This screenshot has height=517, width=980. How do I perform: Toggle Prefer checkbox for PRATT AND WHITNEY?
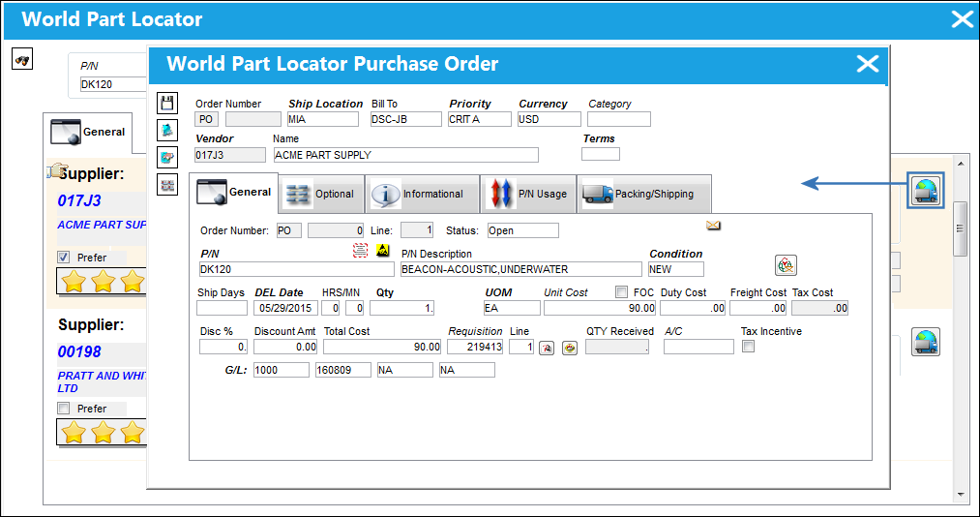click(63, 409)
